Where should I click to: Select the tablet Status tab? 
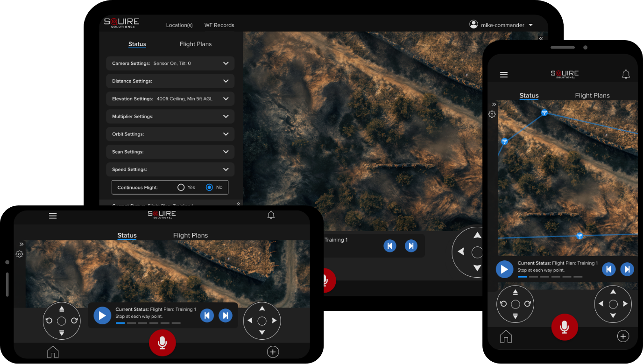coord(137,44)
